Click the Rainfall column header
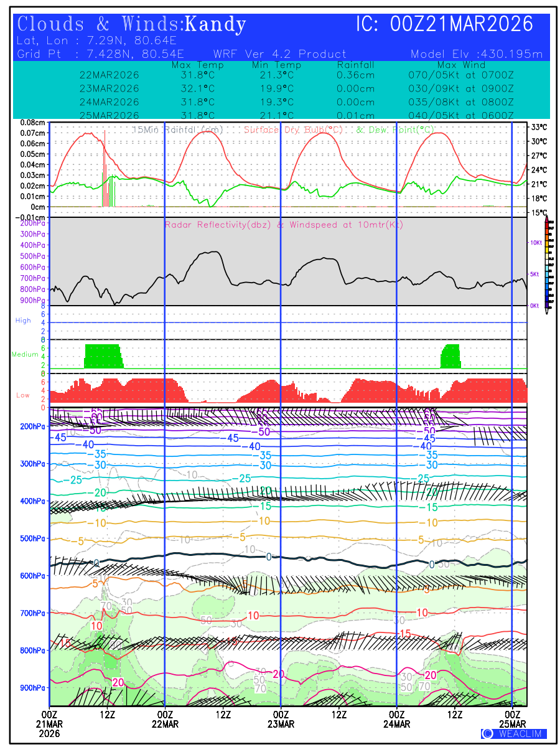The height and width of the screenshot is (747, 560). (355, 65)
